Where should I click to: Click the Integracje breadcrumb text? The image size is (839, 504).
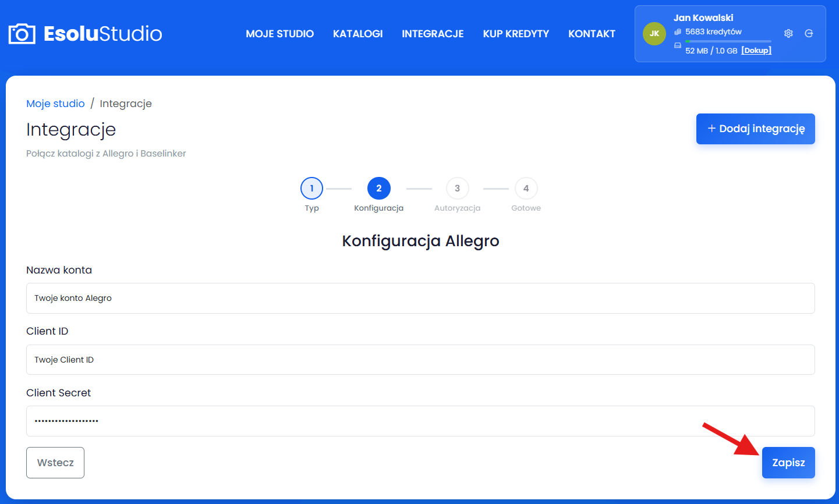click(126, 104)
